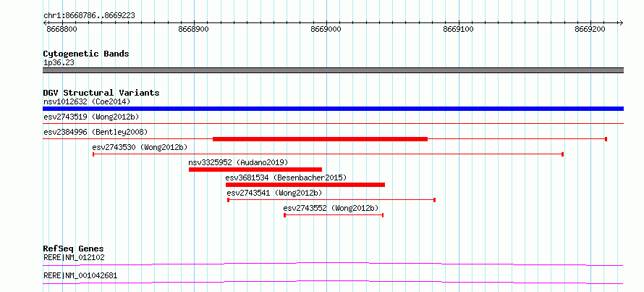The height and width of the screenshot is (292, 644).
Task: Click the nsv1012632 blue variant bar
Action: pyautogui.click(x=333, y=109)
